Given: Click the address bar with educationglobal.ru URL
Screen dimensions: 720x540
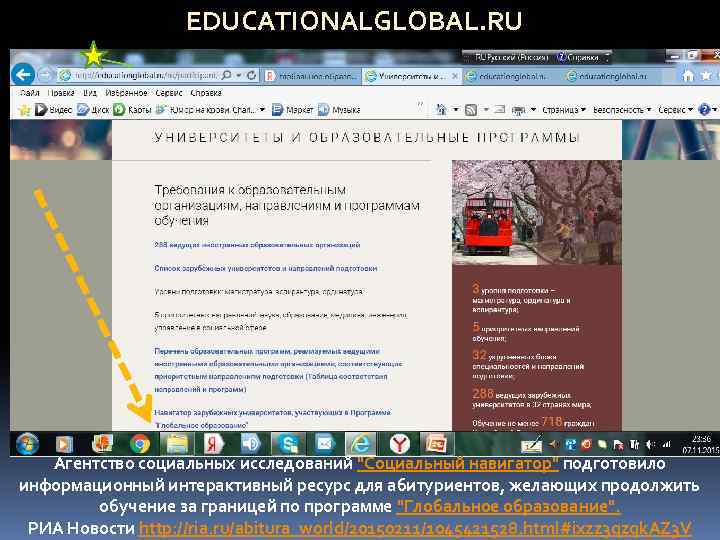Looking at the screenshot, I should coord(145,75).
